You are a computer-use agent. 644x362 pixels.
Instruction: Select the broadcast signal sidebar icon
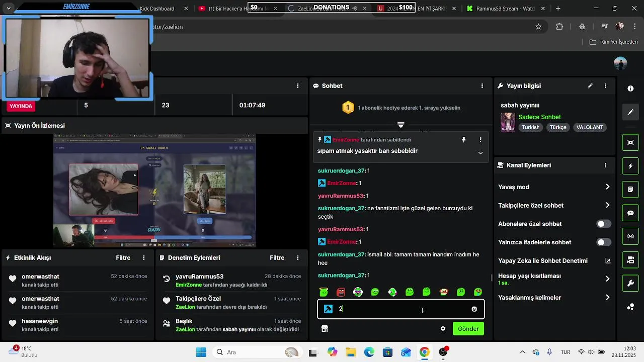click(630, 236)
